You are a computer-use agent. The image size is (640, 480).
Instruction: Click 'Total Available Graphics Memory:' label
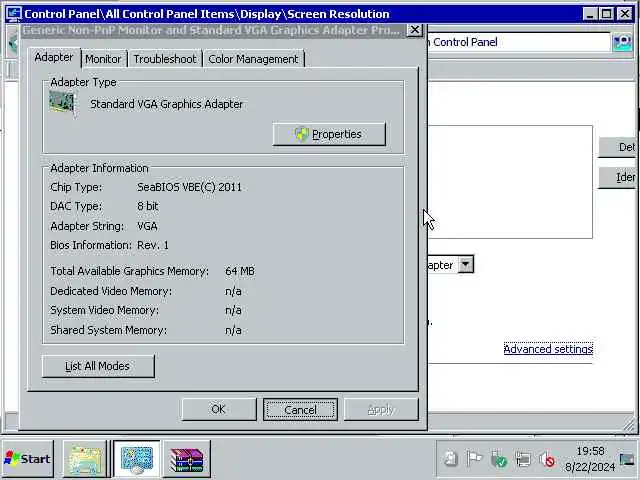point(129,271)
